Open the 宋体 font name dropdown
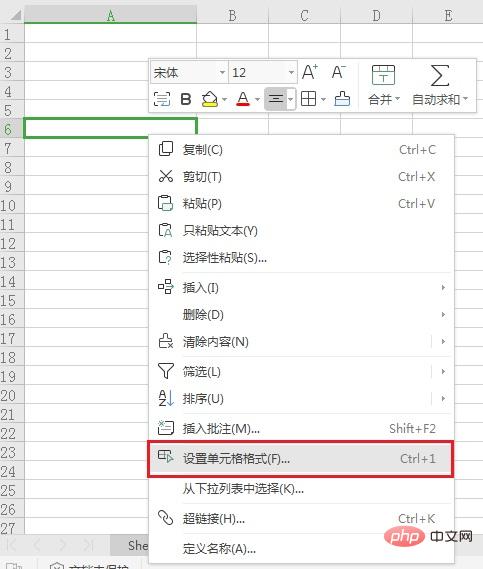 [222, 72]
